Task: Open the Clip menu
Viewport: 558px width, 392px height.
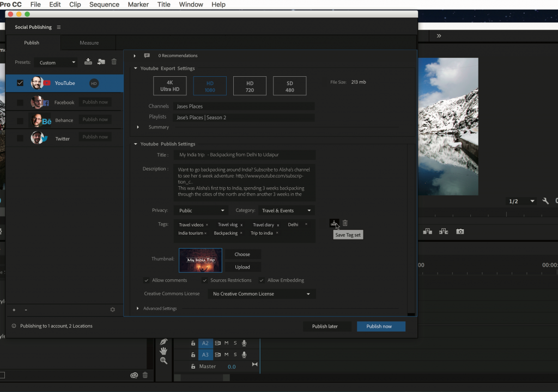Action: click(x=75, y=4)
